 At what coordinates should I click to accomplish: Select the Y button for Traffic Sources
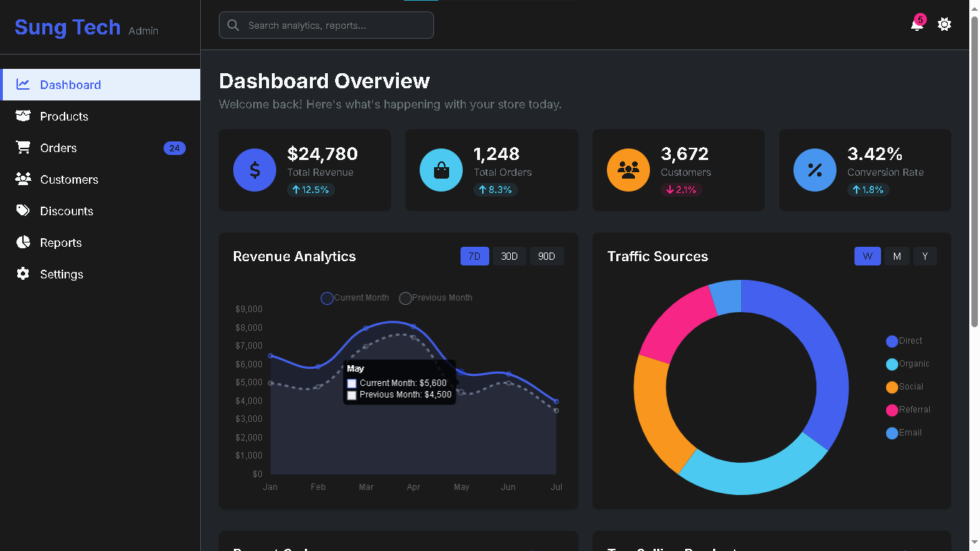pos(925,256)
